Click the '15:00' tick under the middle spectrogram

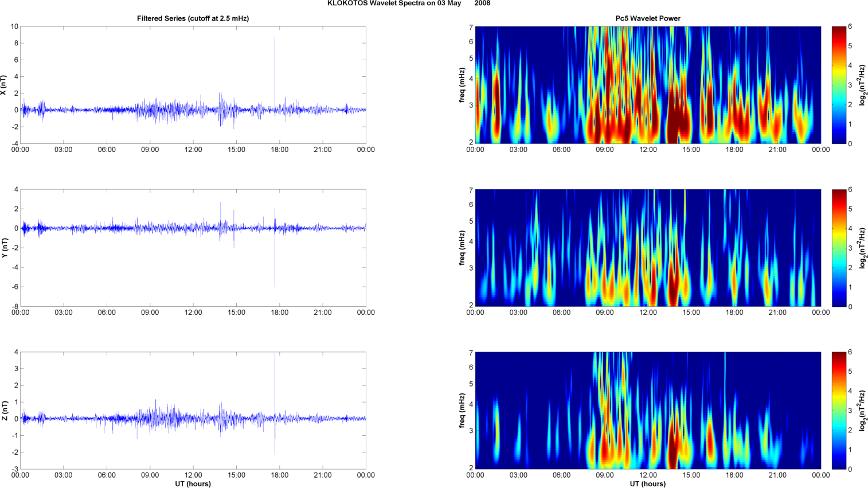[x=691, y=313]
